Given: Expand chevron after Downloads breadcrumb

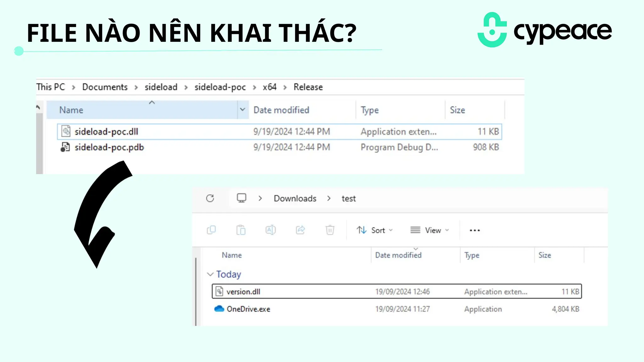Looking at the screenshot, I should pyautogui.click(x=329, y=198).
